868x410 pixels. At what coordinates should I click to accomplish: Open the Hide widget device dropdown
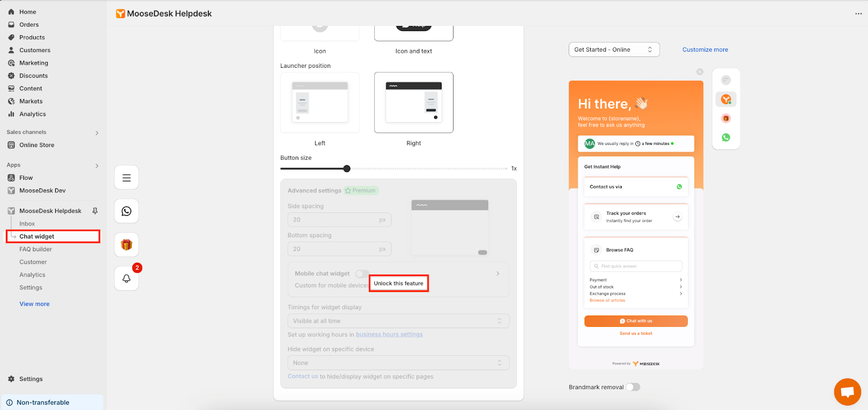[398, 363]
